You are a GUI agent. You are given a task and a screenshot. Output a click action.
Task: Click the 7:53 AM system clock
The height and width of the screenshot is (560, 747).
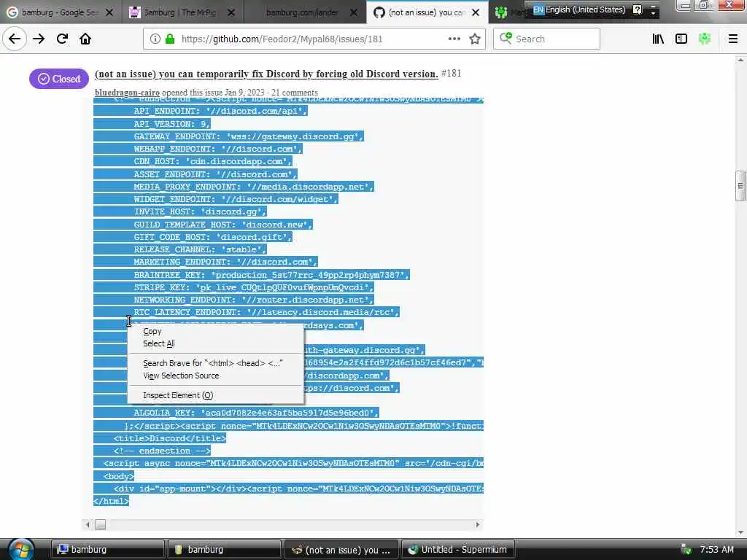tap(716, 550)
